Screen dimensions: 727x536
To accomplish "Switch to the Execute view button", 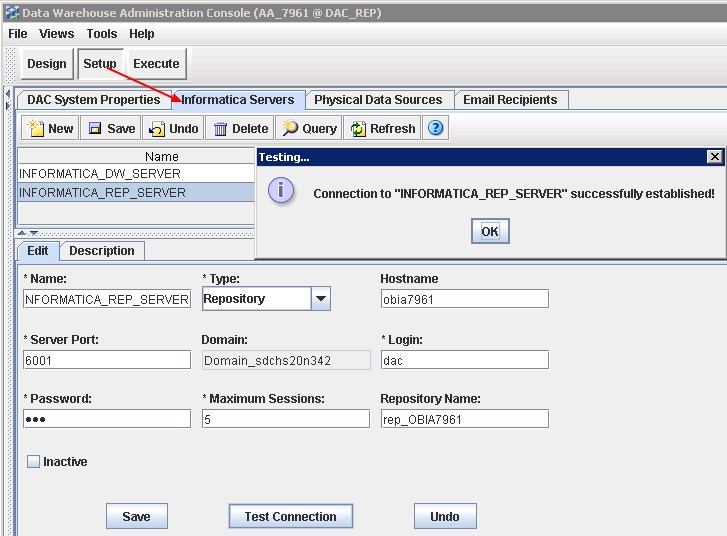I will (156, 64).
